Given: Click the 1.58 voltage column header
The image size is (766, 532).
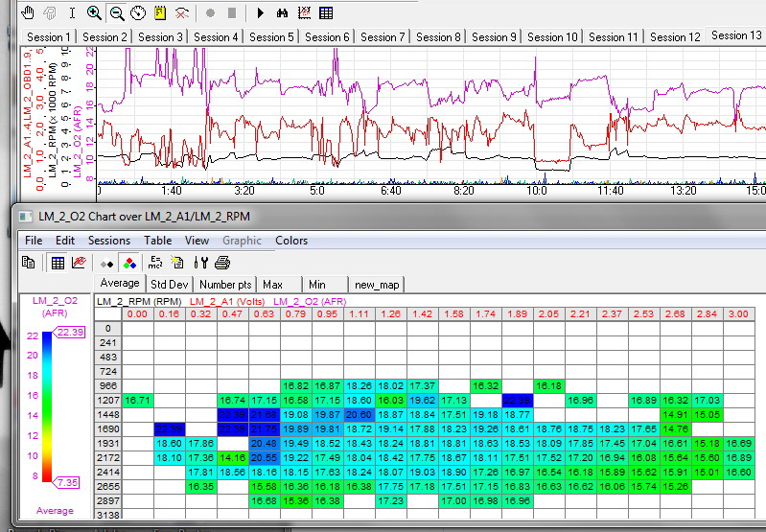Looking at the screenshot, I should pyautogui.click(x=453, y=314).
